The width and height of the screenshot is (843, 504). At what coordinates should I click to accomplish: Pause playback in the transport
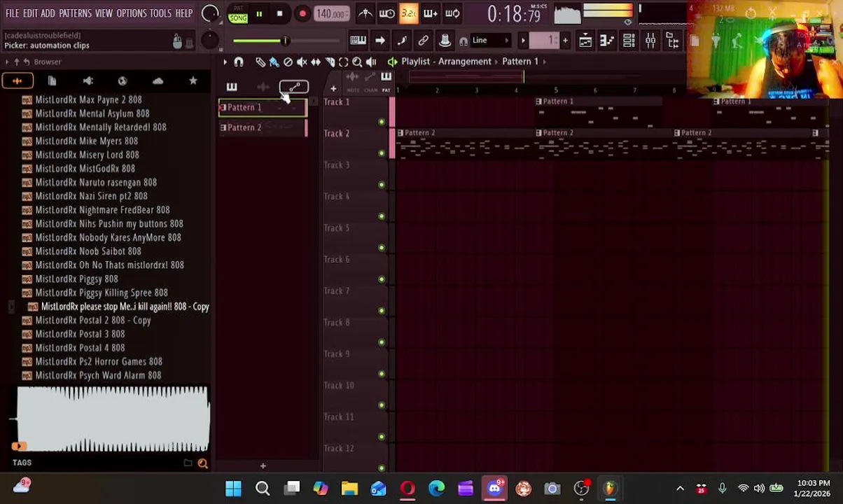click(259, 13)
